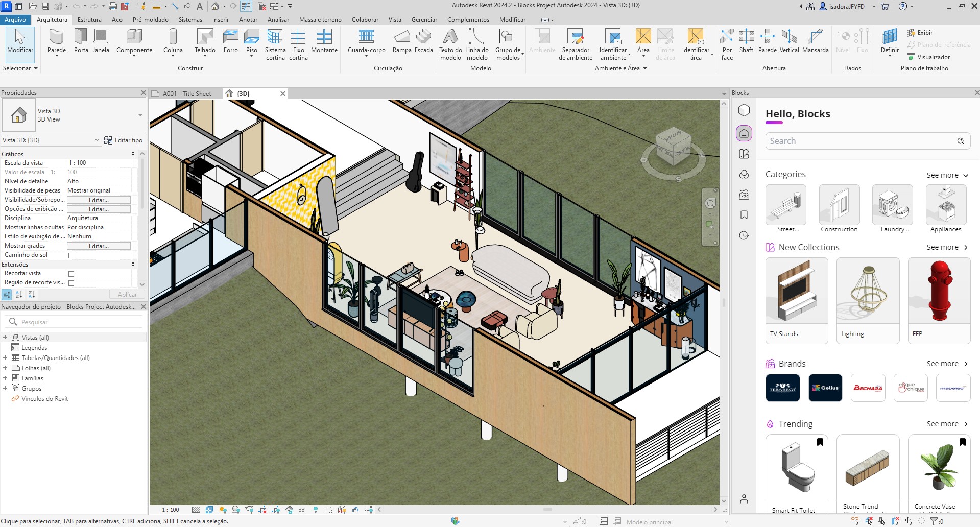Screen dimensions: 980x527
Task: Click Editar for Opções de exibição
Action: click(x=99, y=209)
